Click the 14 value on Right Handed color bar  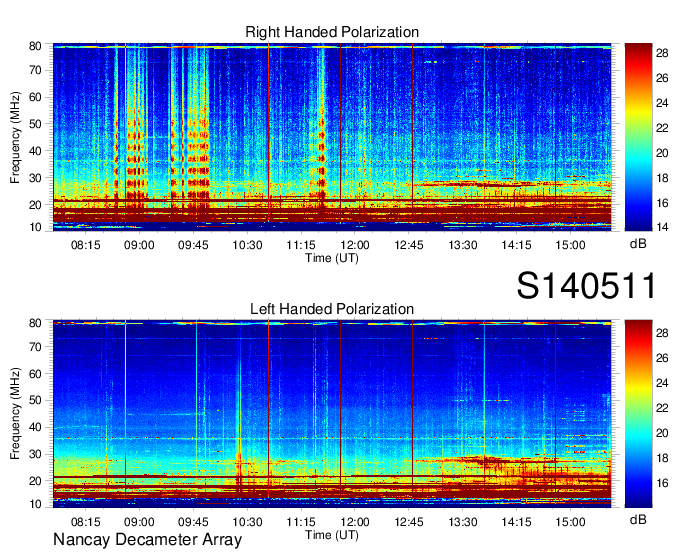tap(662, 227)
